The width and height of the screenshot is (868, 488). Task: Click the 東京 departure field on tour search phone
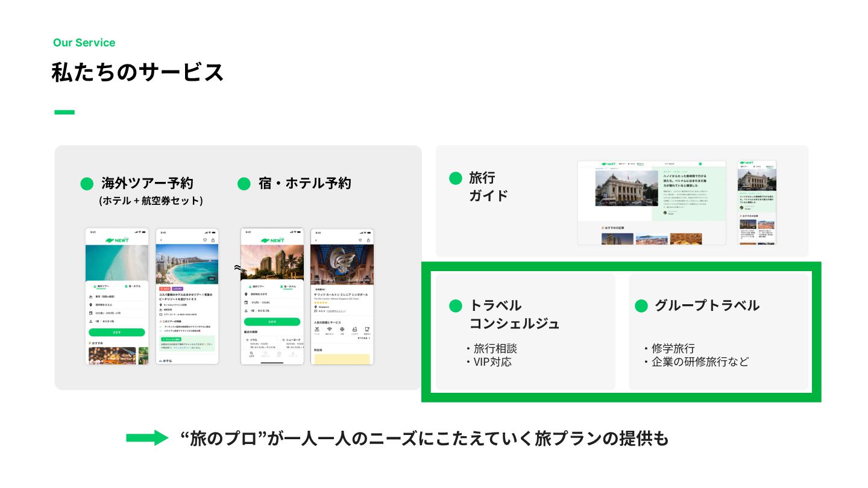[x=117, y=296]
